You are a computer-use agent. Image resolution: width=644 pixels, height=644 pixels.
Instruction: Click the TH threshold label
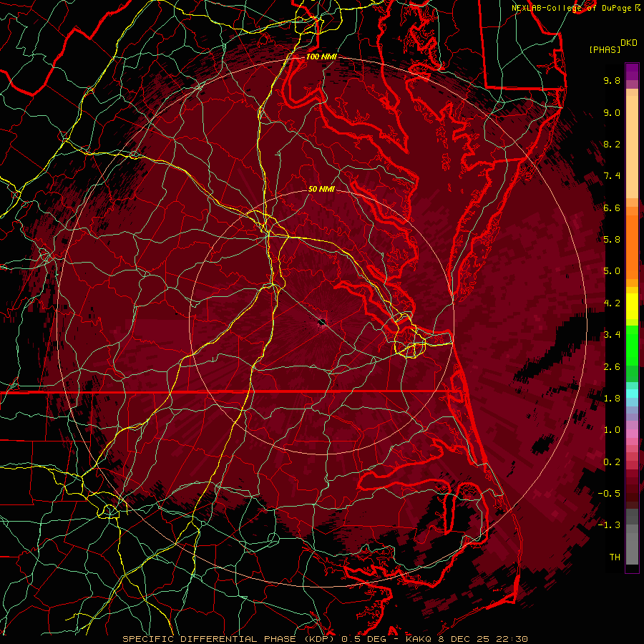[x=615, y=557]
